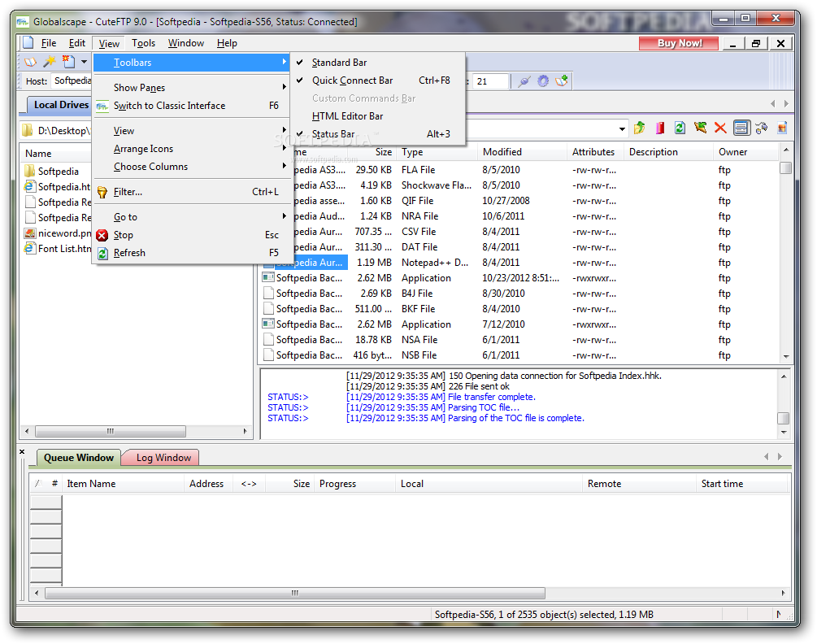The image size is (817, 644).
Task: Open the File menu
Action: click(49, 43)
